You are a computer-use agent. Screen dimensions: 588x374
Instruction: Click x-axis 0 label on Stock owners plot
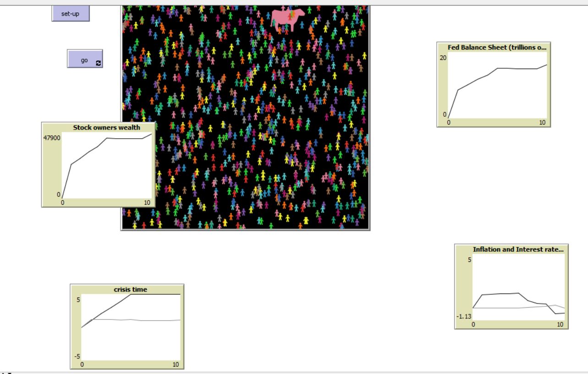pyautogui.click(x=63, y=203)
